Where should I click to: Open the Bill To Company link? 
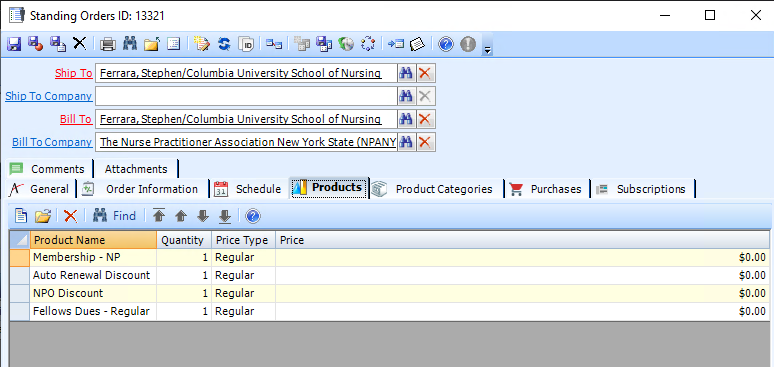52,142
